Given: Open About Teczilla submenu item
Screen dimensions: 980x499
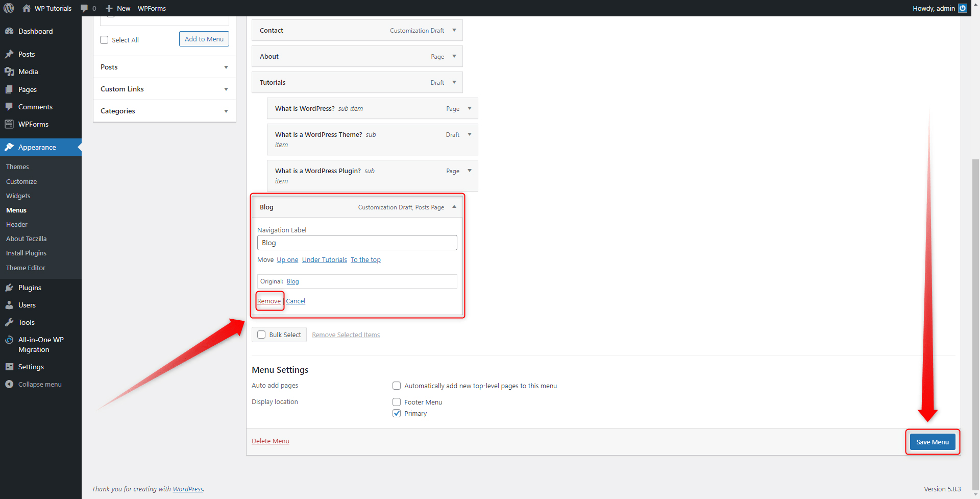Looking at the screenshot, I should pos(26,239).
